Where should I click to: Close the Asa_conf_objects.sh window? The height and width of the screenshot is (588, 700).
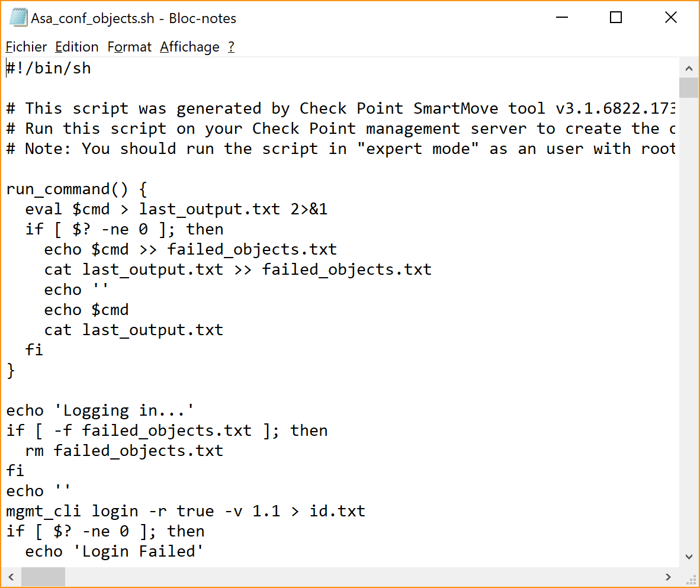[x=671, y=17]
